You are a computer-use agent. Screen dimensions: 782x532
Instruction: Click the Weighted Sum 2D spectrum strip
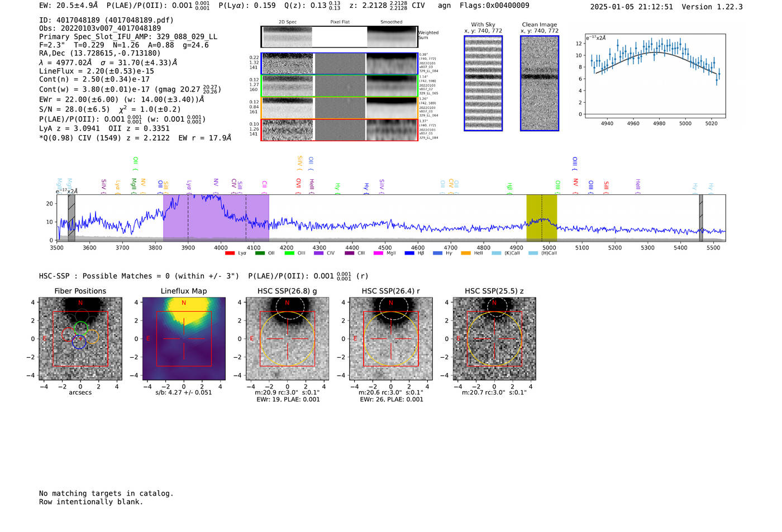[x=339, y=37]
